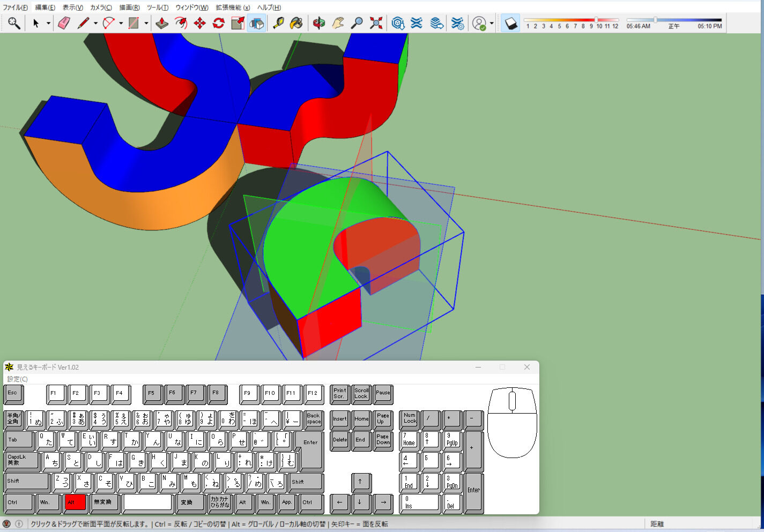
Task: Activate the Push/Pull tool
Action: point(162,23)
